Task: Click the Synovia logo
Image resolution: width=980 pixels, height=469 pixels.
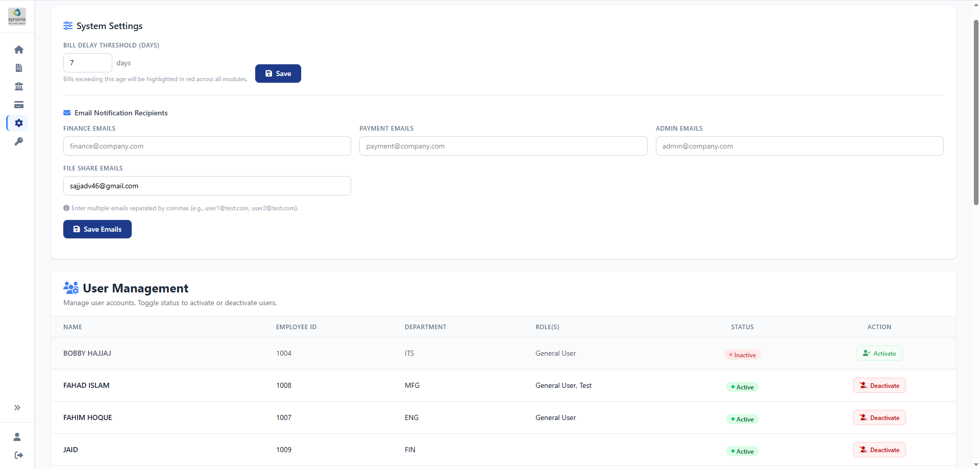Action: point(17,16)
